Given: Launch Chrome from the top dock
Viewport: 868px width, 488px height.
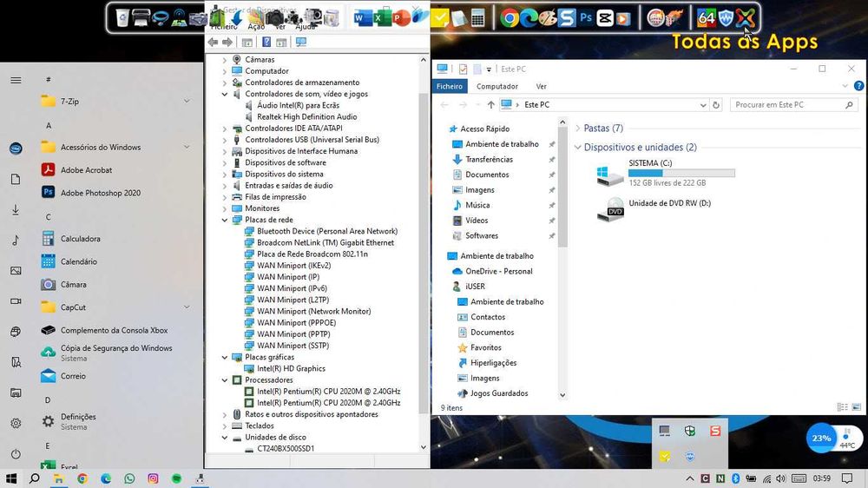Looking at the screenshot, I should click(510, 18).
